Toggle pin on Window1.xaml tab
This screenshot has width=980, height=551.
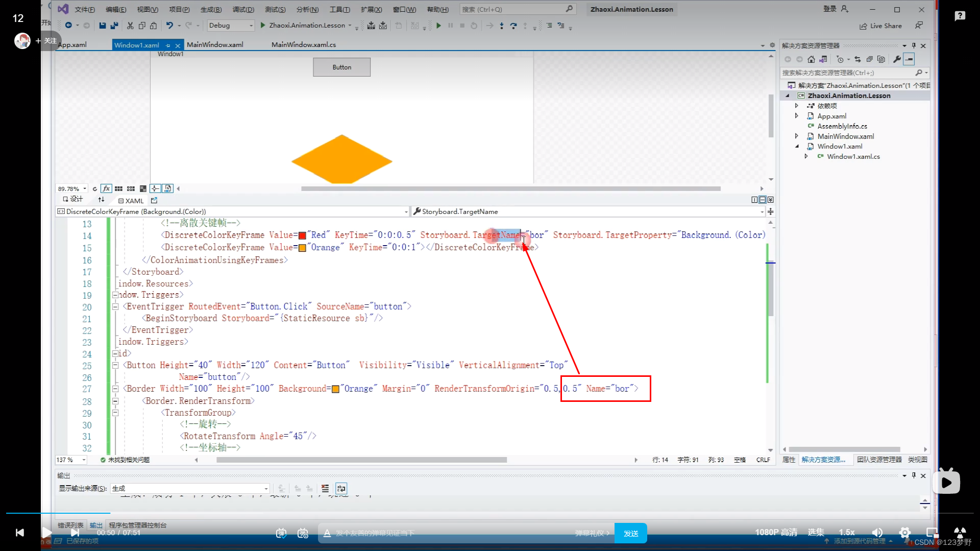(168, 45)
